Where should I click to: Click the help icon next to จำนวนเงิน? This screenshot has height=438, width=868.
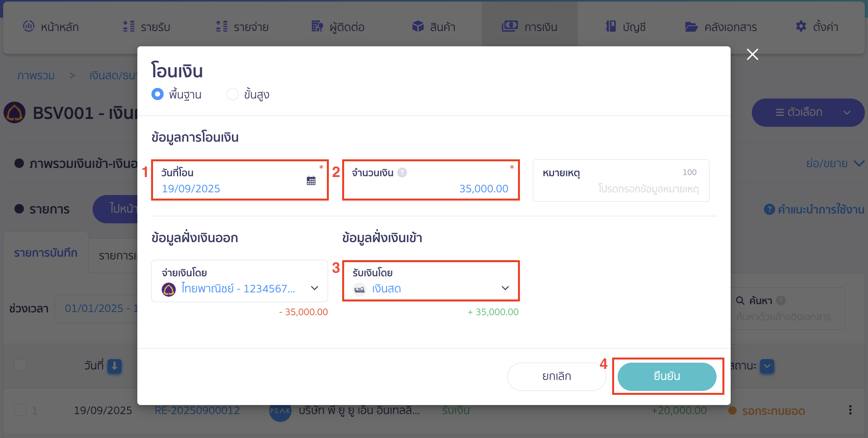402,173
